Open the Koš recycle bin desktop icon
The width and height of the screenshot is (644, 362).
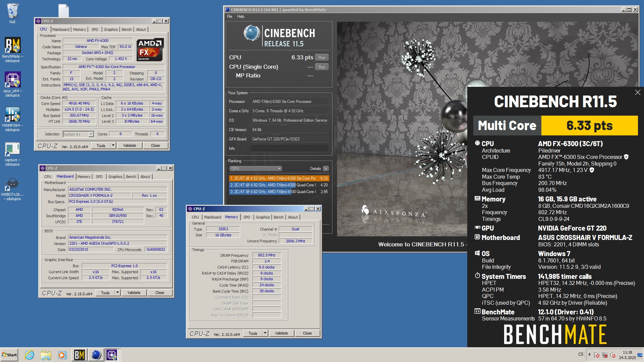(x=12, y=13)
